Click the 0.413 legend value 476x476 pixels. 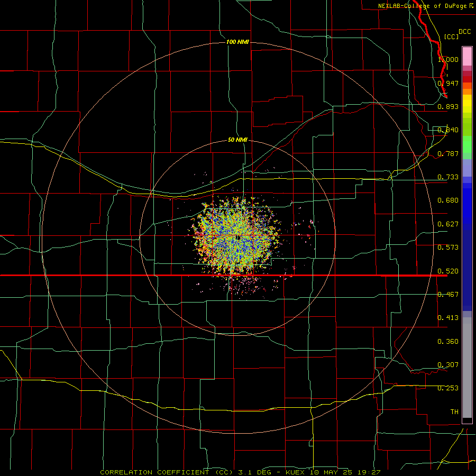(x=448, y=318)
